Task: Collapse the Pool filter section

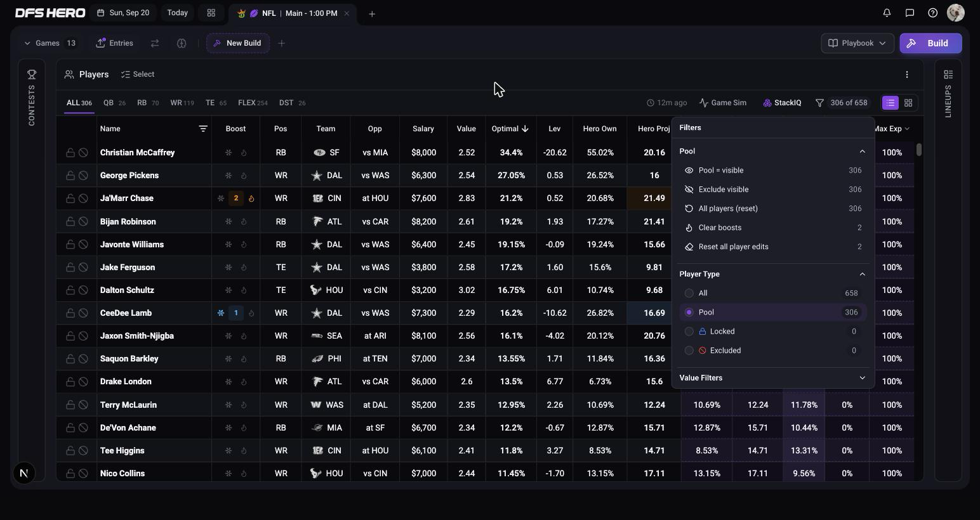Action: 862,152
